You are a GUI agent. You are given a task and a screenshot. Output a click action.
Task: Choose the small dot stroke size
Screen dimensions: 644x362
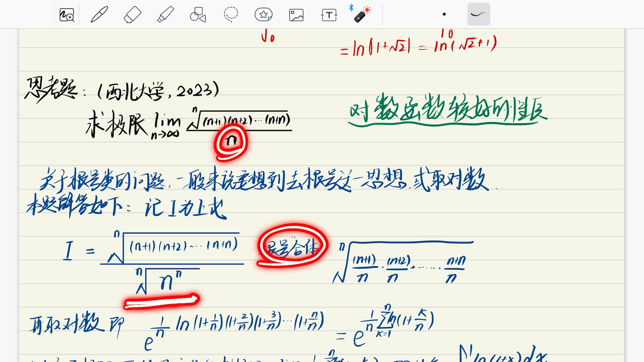444,14
